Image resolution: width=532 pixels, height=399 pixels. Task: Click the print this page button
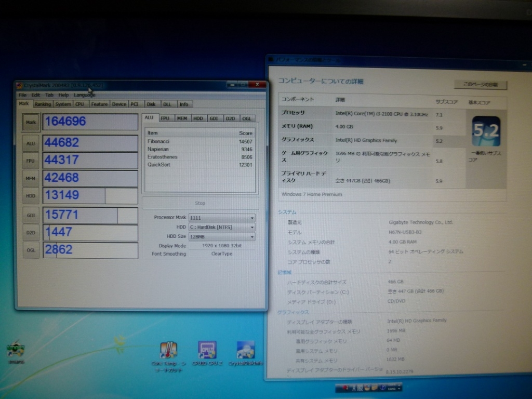click(480, 85)
